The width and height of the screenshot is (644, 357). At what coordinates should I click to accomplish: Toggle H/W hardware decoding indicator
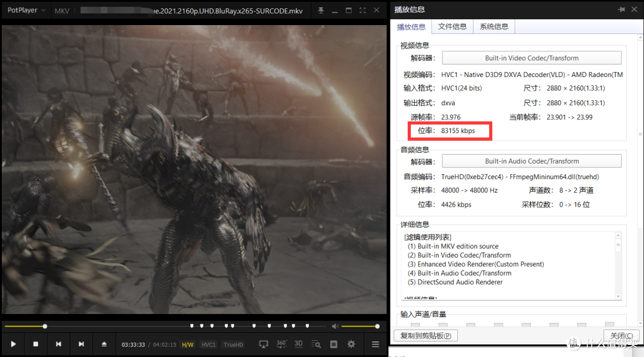[188, 344]
